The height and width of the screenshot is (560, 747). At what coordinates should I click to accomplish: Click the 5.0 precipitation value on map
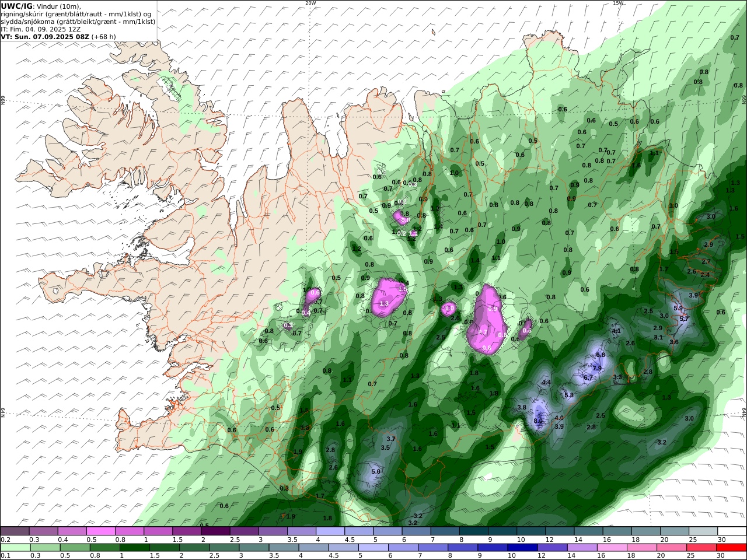[376, 471]
